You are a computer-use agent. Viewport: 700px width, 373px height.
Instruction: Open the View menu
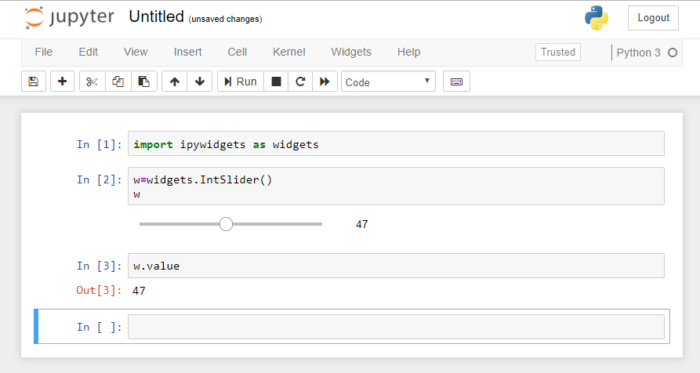coord(136,52)
